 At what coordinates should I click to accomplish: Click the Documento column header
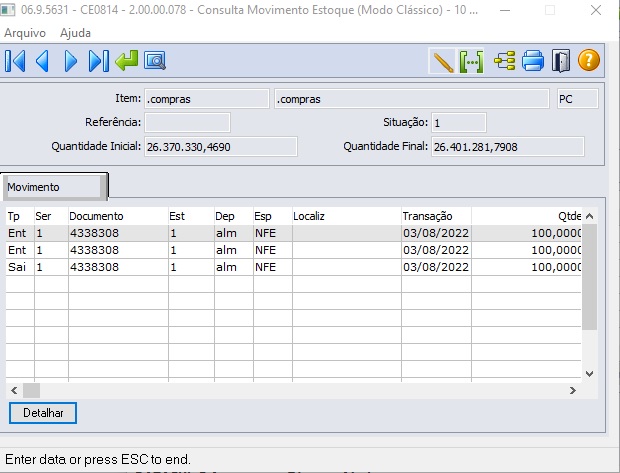pyautogui.click(x=118, y=216)
